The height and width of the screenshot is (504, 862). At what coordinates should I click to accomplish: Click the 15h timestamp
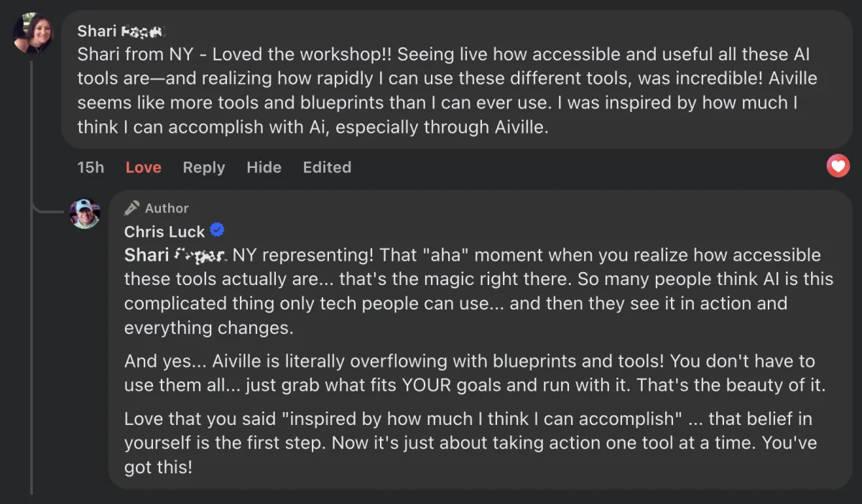click(x=91, y=167)
